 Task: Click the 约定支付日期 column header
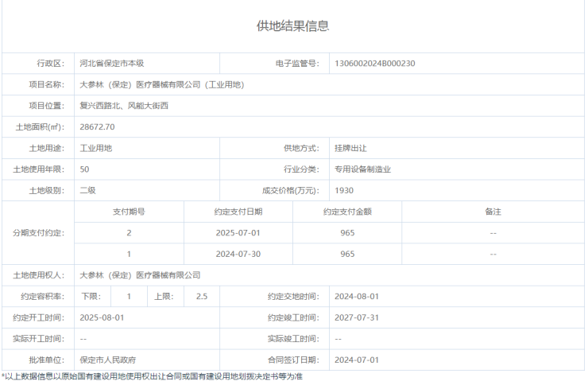pyautogui.click(x=238, y=212)
